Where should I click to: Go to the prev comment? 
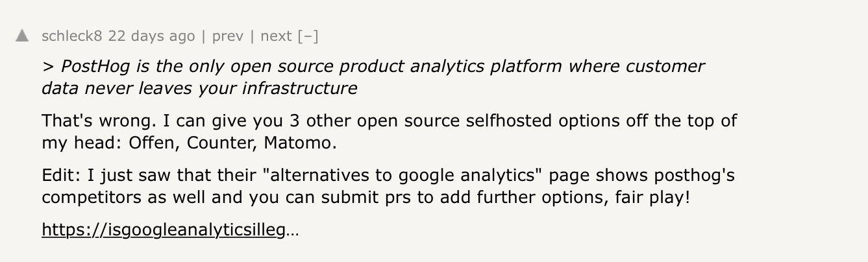pyautogui.click(x=227, y=36)
